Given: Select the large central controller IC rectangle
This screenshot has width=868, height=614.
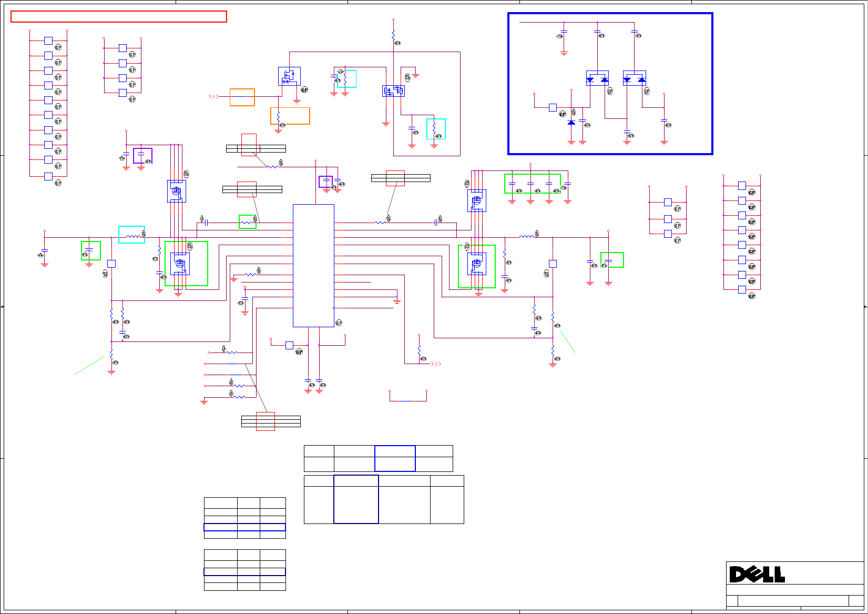Looking at the screenshot, I should coord(313,266).
